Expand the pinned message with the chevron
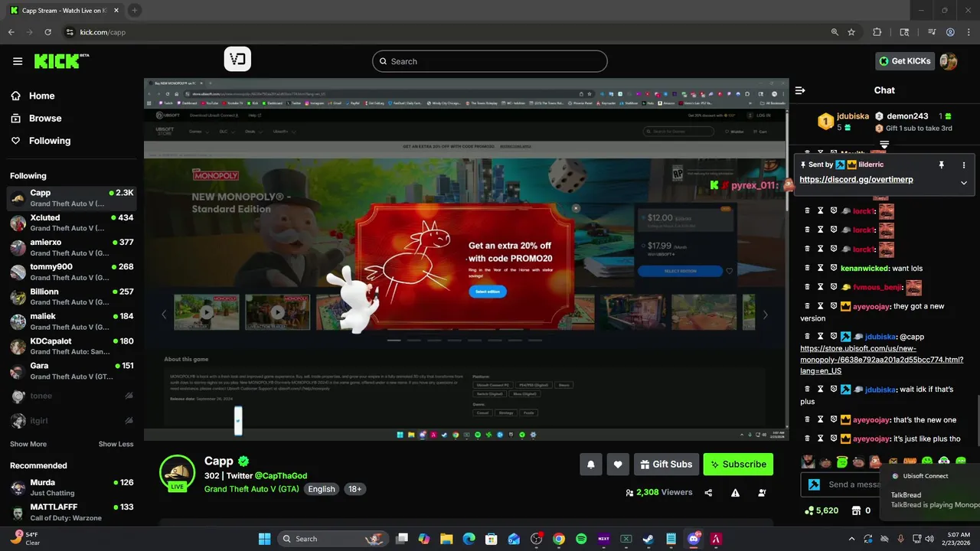The height and width of the screenshot is (551, 980). [964, 183]
